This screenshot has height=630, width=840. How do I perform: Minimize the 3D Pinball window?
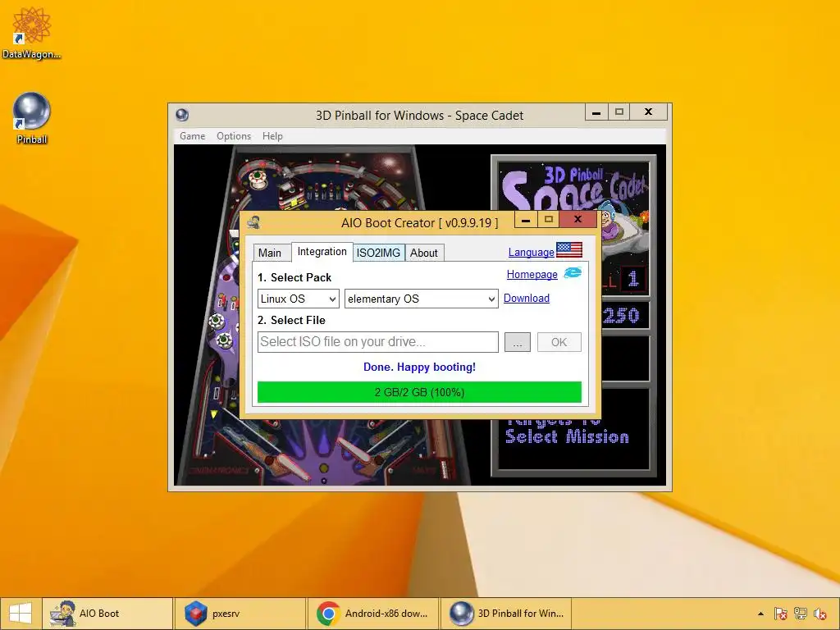[x=596, y=112]
